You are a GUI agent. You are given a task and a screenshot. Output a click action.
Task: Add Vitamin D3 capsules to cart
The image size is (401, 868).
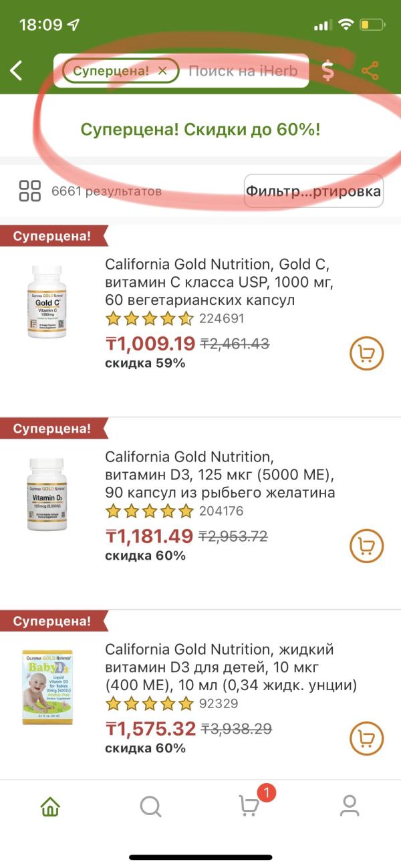click(x=367, y=546)
